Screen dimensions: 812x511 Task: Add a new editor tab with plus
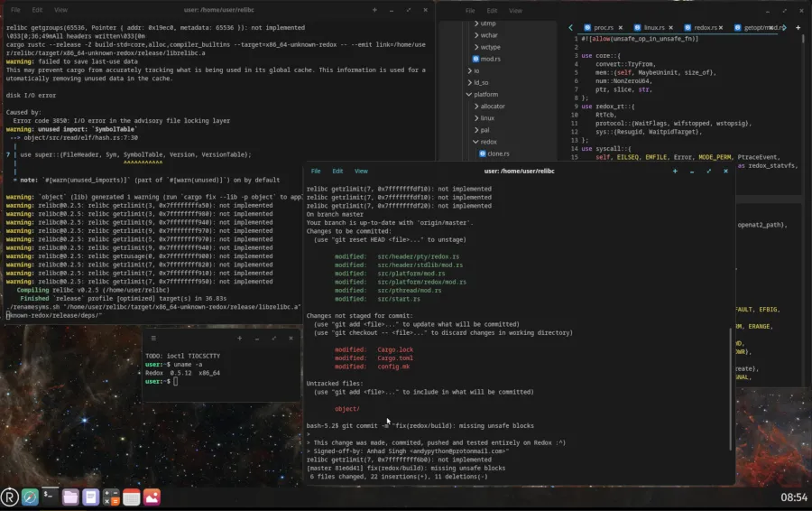coord(798,28)
